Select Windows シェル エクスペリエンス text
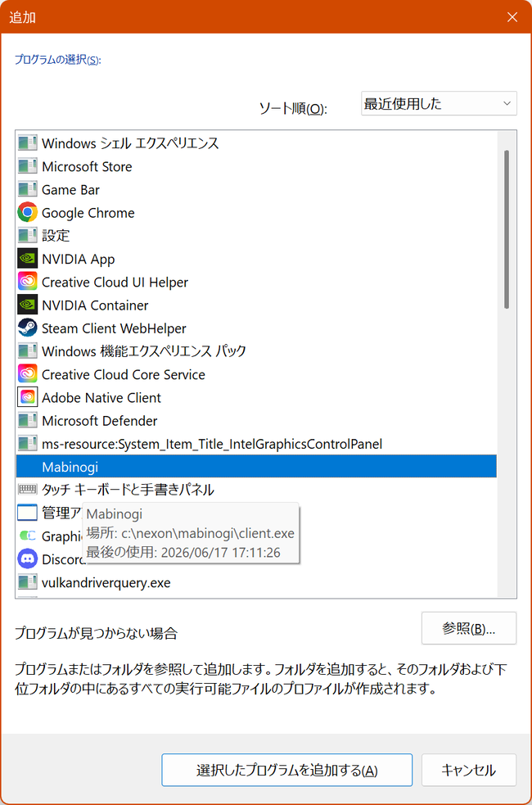 coord(130,142)
